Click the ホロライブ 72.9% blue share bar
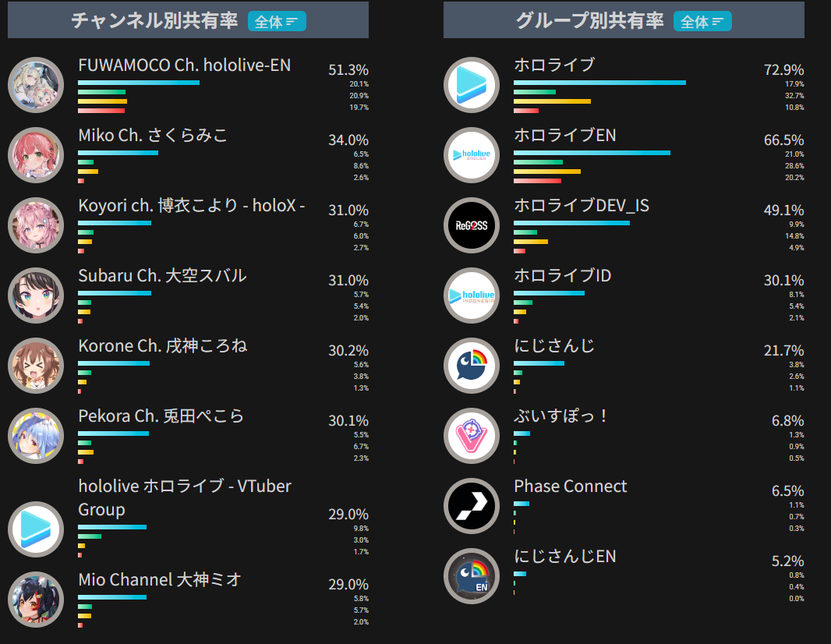This screenshot has height=644, width=831. pyautogui.click(x=600, y=83)
